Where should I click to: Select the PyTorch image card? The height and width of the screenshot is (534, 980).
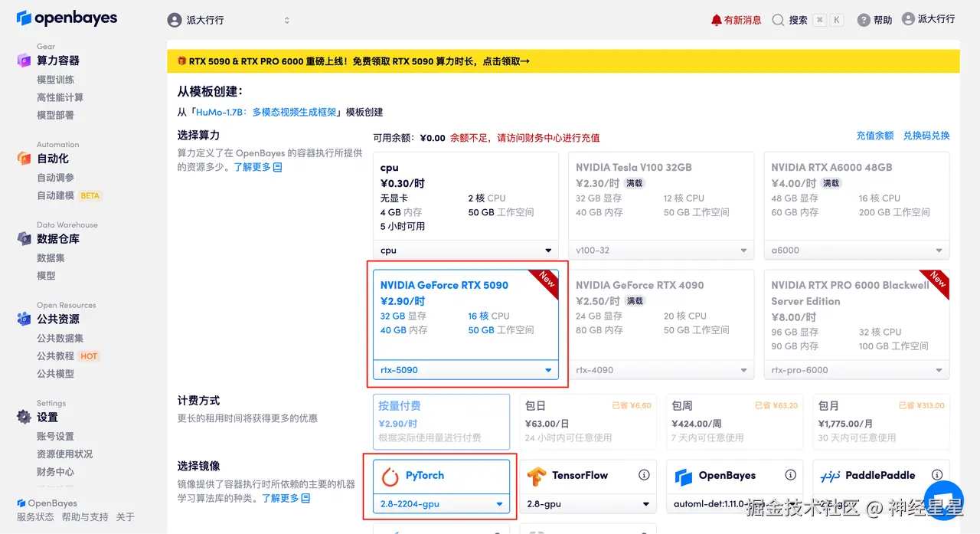442,486
